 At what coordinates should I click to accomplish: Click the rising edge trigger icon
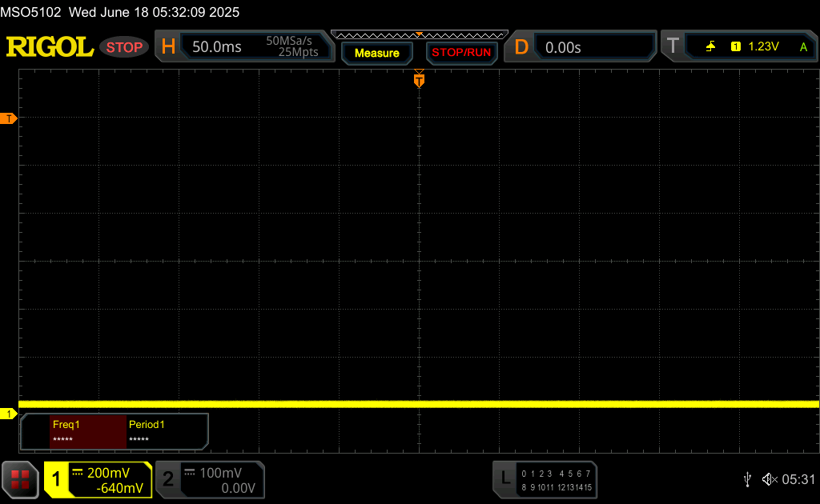pyautogui.click(x=710, y=46)
